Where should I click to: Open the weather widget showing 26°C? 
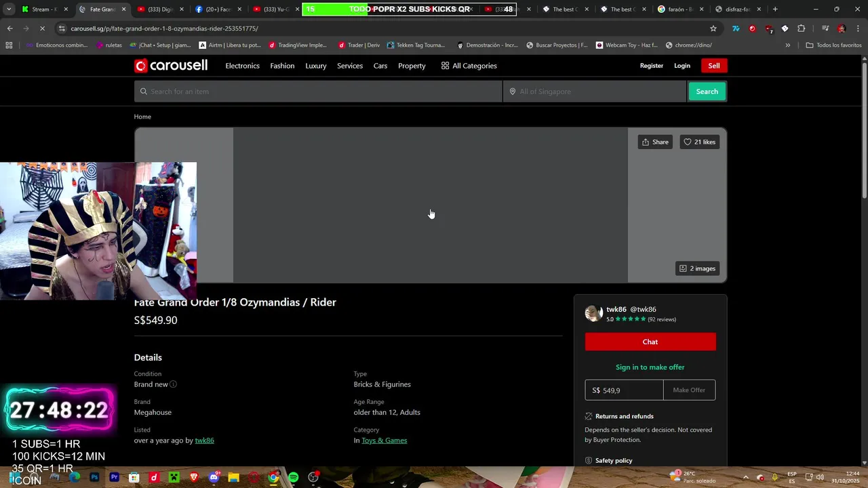[x=692, y=477]
